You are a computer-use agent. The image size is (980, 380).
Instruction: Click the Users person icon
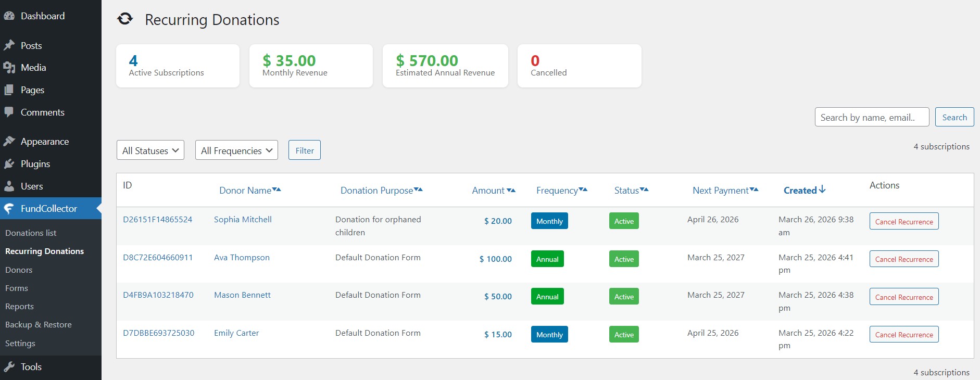(x=9, y=186)
